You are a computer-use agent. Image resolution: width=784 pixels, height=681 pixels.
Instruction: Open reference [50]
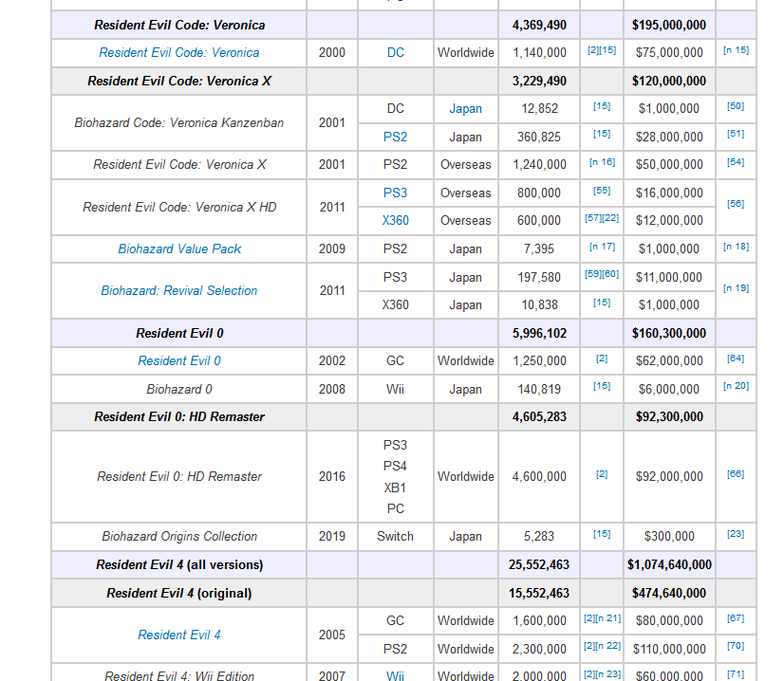pyautogui.click(x=736, y=106)
